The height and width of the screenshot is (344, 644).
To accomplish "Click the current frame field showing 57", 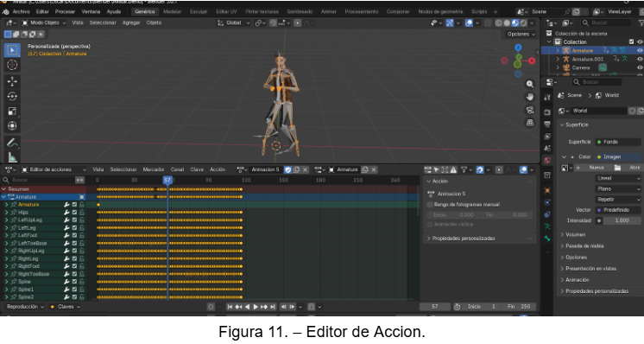I will point(434,307).
